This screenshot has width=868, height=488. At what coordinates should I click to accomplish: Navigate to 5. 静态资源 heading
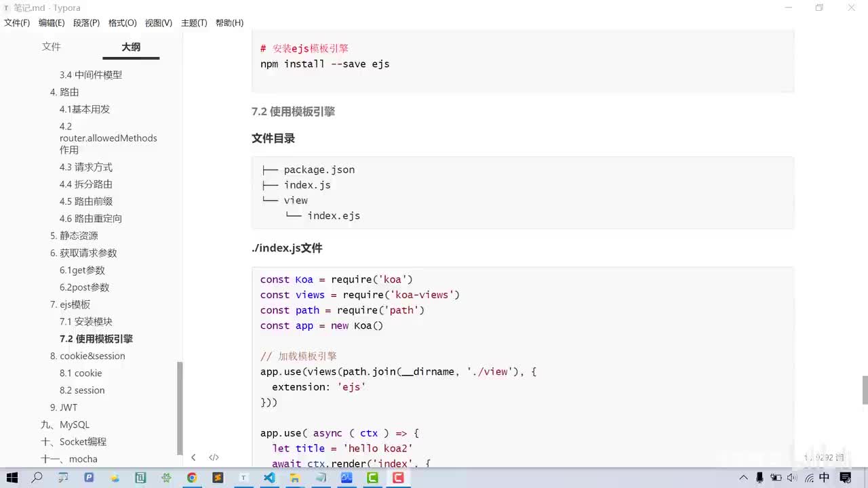74,236
